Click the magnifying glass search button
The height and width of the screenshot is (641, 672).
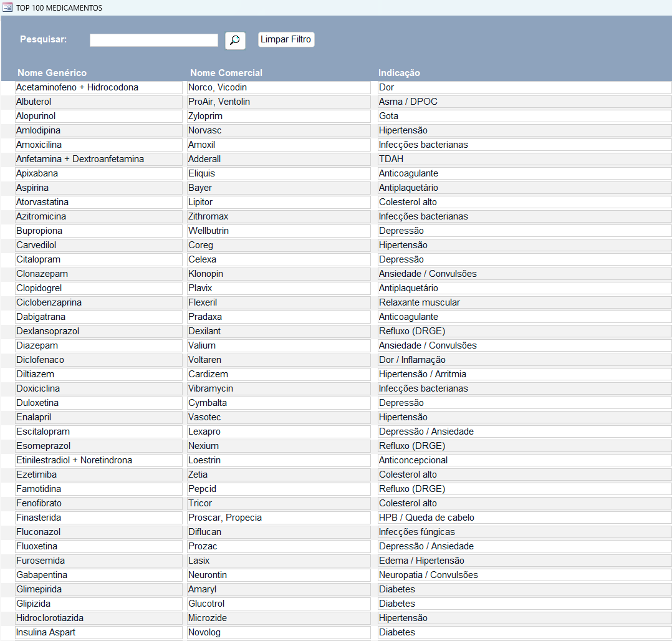pyautogui.click(x=234, y=41)
